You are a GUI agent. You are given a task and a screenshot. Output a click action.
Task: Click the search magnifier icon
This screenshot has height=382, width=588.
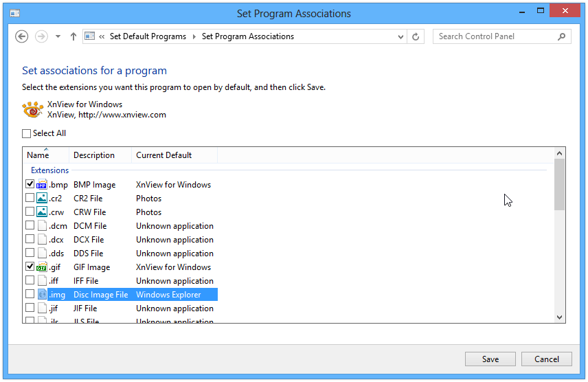click(x=563, y=36)
